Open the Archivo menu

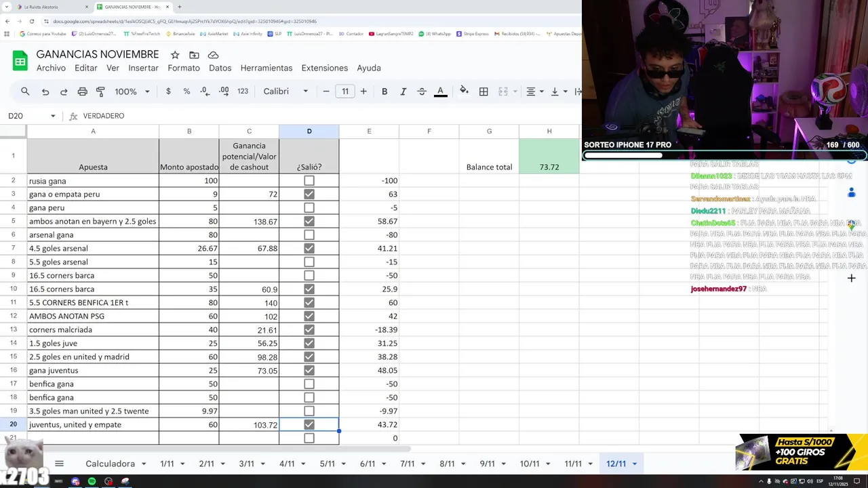tap(51, 68)
